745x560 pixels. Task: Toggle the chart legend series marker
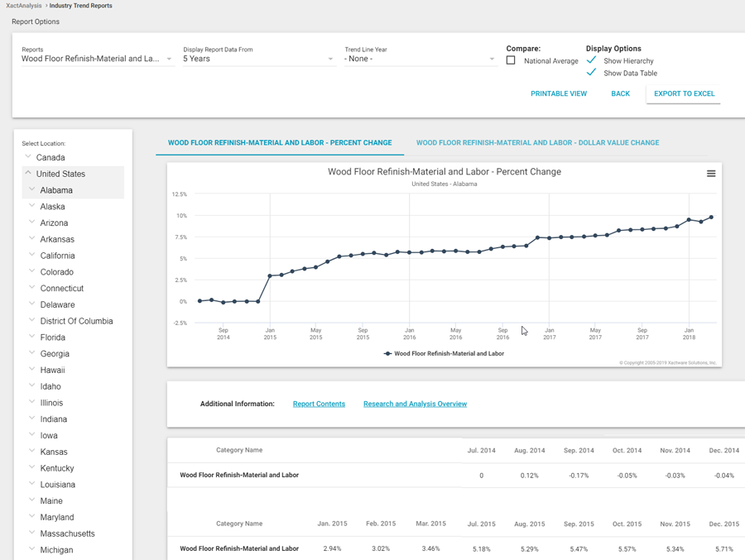387,353
